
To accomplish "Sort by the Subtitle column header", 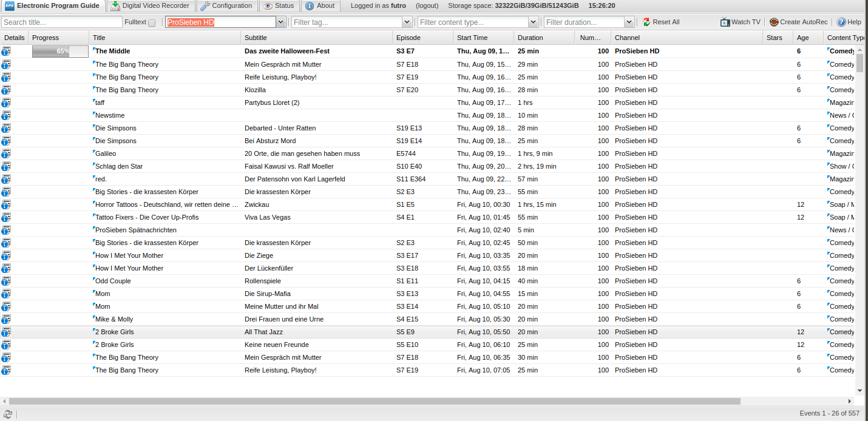I will tap(317, 38).
